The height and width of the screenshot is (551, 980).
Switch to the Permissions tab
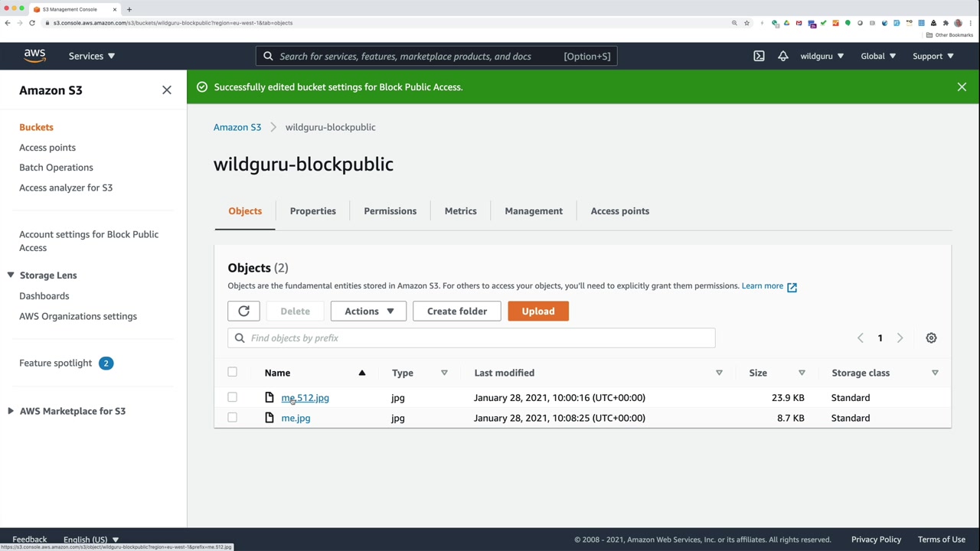(x=390, y=211)
